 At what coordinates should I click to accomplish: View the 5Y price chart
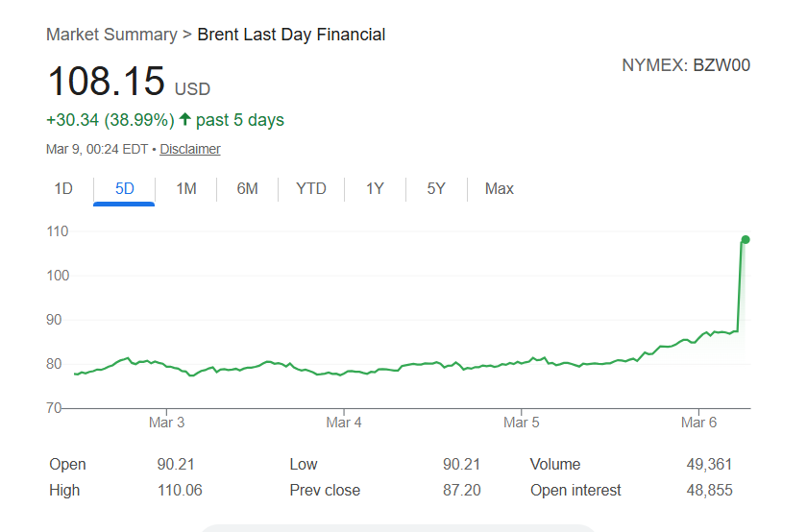[x=436, y=188]
